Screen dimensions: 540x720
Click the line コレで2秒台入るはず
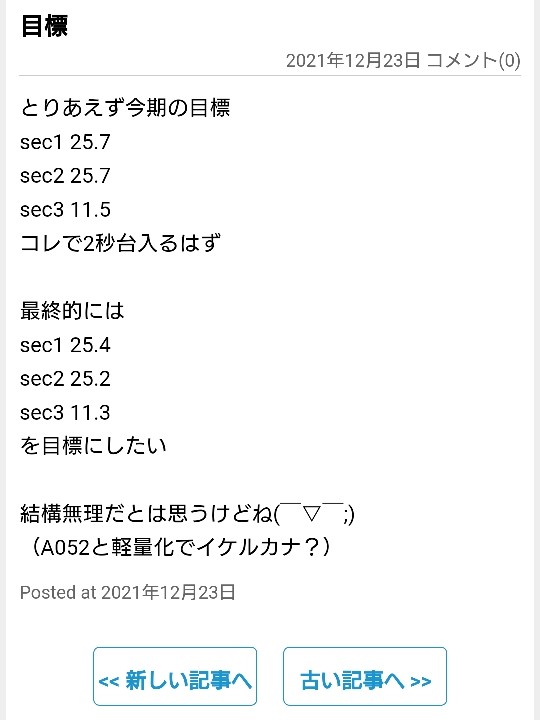120,243
